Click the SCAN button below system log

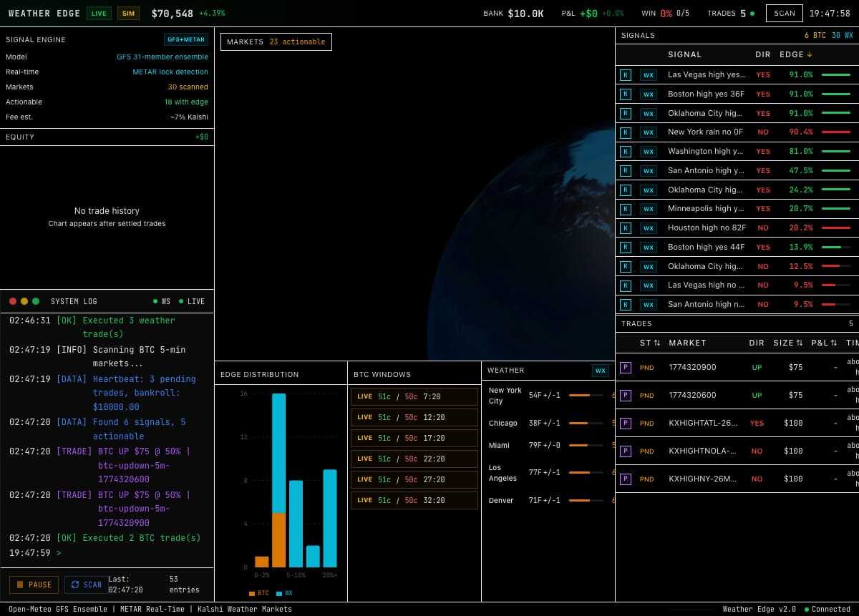86,585
